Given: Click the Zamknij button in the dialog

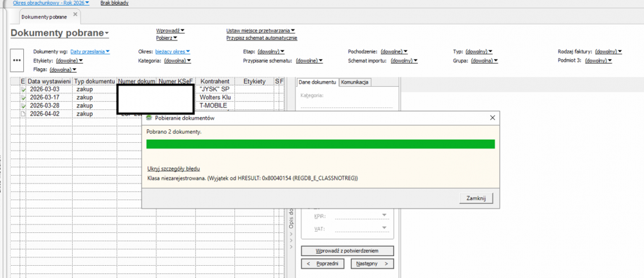Looking at the screenshot, I should pyautogui.click(x=476, y=198).
